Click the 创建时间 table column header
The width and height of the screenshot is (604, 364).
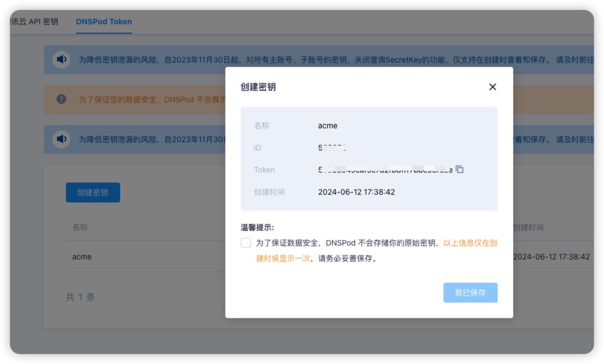pos(528,227)
